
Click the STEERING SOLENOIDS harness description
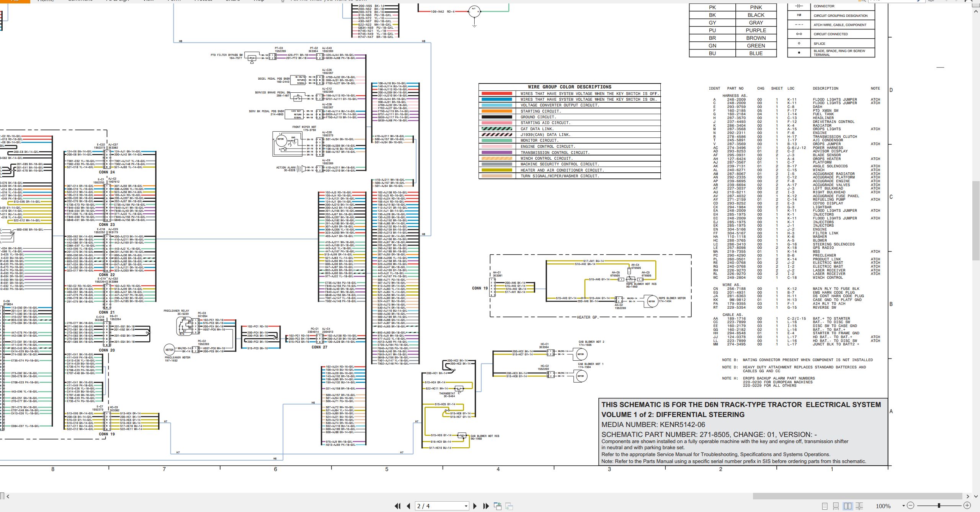pyautogui.click(x=834, y=244)
